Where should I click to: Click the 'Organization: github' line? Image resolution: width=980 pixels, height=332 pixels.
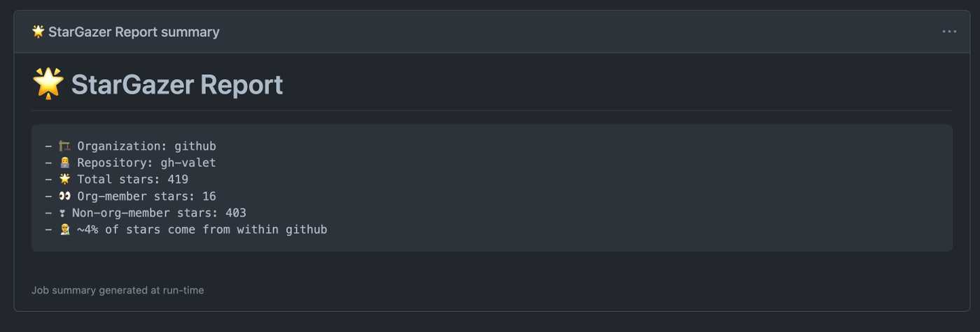pyautogui.click(x=146, y=146)
